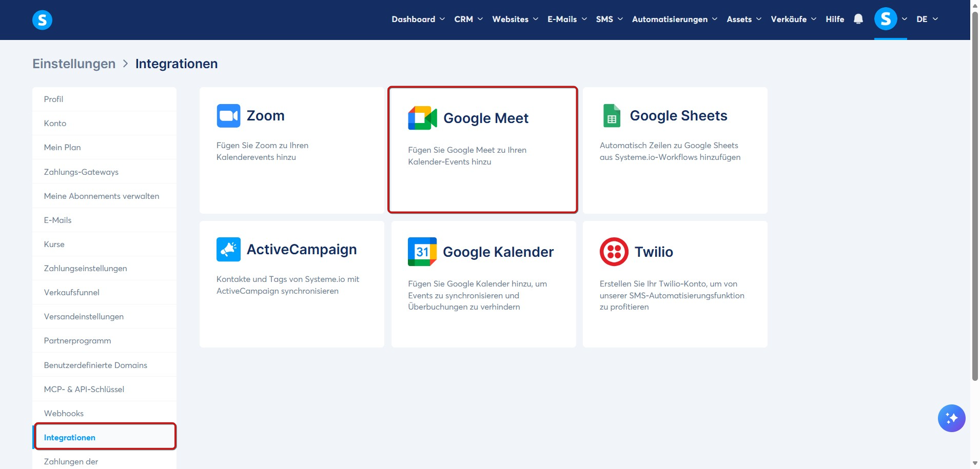Select E-Mails in the settings sidebar
The height and width of the screenshot is (469, 980).
(105, 220)
